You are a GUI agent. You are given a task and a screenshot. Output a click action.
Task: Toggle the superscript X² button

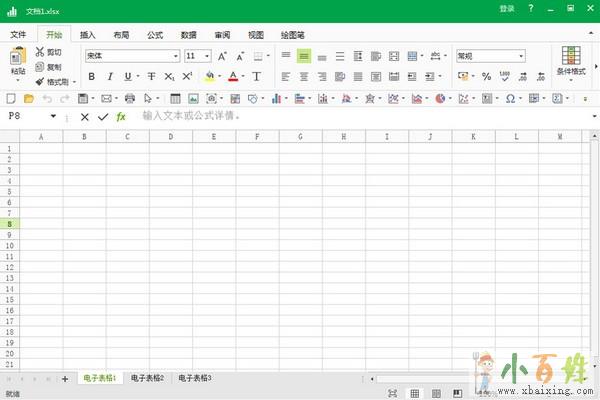[187, 76]
